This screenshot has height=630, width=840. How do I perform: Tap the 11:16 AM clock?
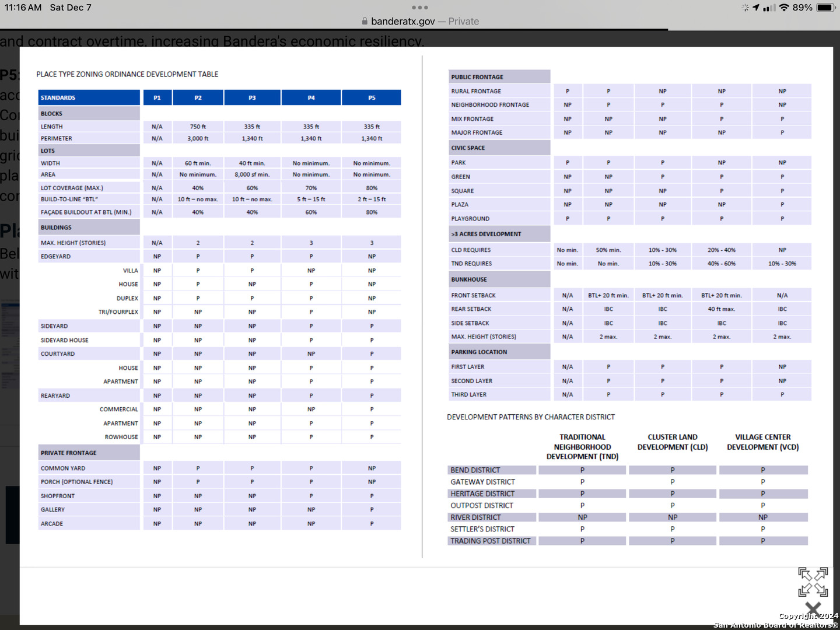[x=23, y=8]
